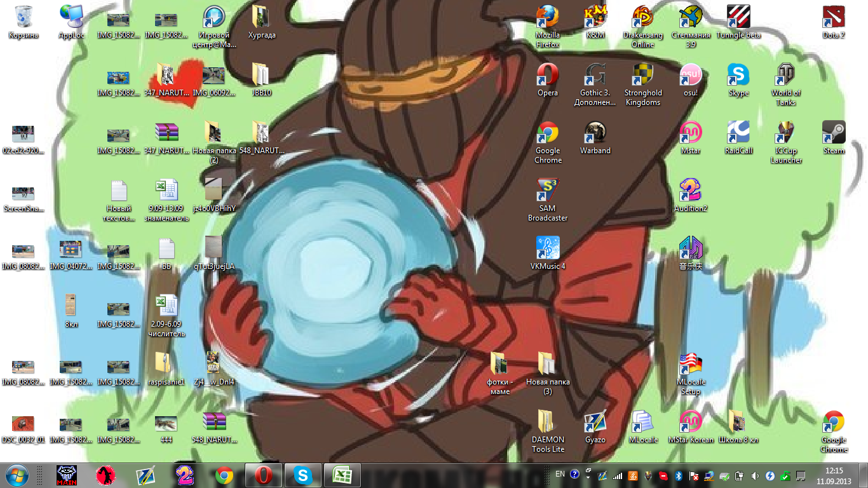This screenshot has width=868, height=488.
Task: Switch to Excel taskbar button
Action: click(342, 475)
